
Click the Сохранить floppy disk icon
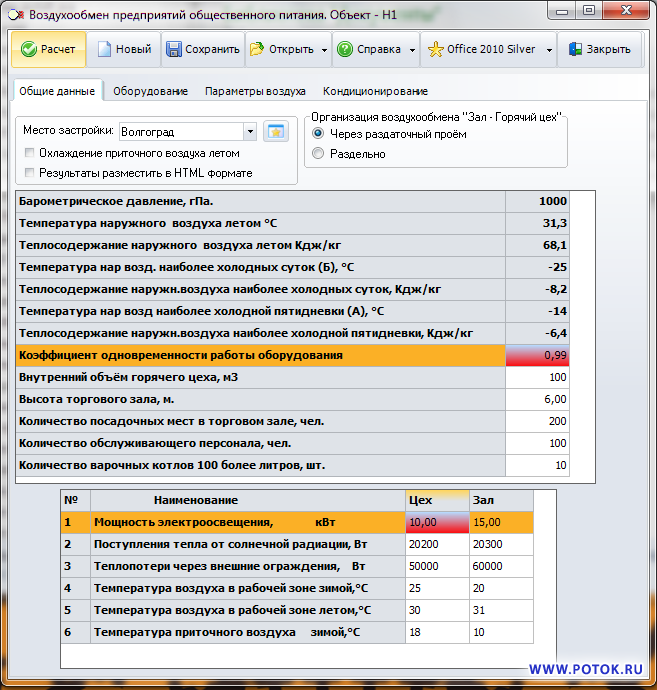pyautogui.click(x=174, y=49)
